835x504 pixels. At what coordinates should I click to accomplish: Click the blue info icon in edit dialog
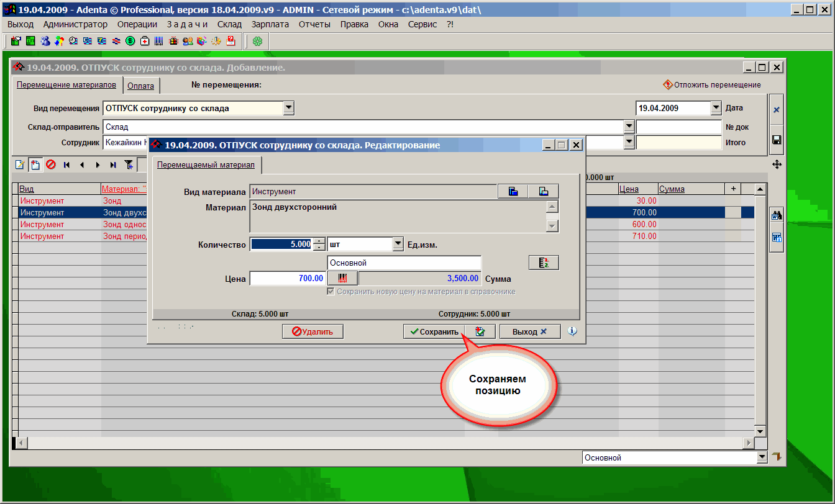click(x=572, y=331)
